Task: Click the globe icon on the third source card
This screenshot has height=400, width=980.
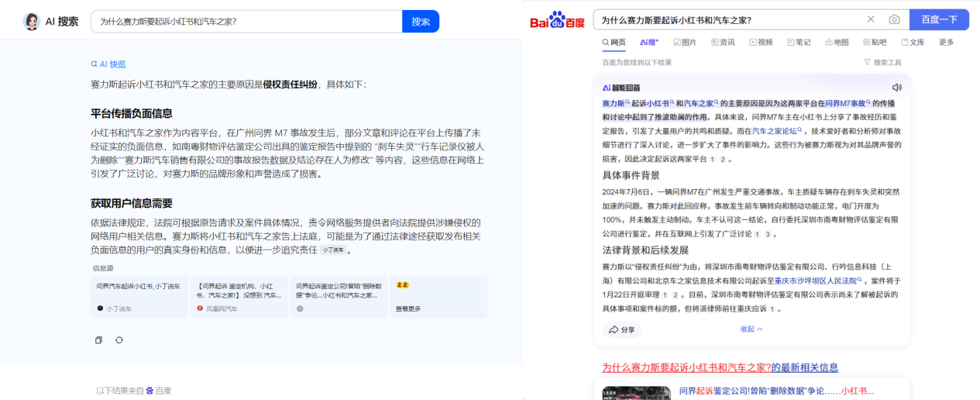Action: 300,309
